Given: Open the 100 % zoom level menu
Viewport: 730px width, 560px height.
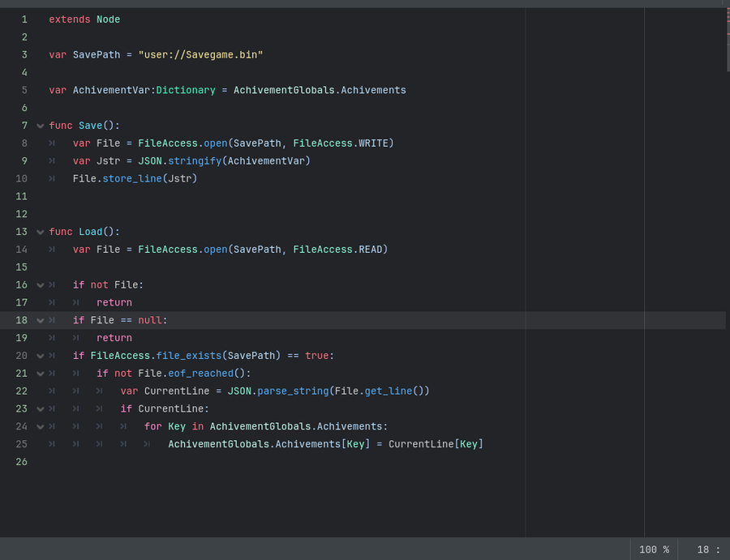Looking at the screenshot, I should coord(654,549).
